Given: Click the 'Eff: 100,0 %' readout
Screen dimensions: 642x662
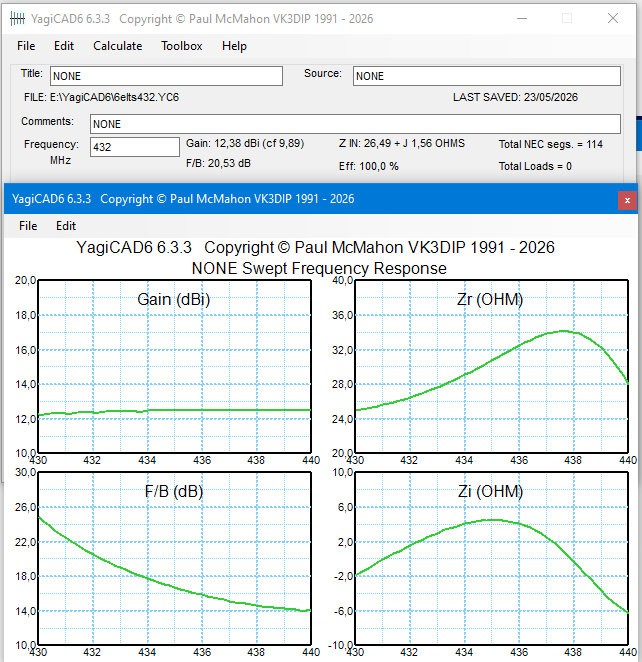Looking at the screenshot, I should (368, 166).
